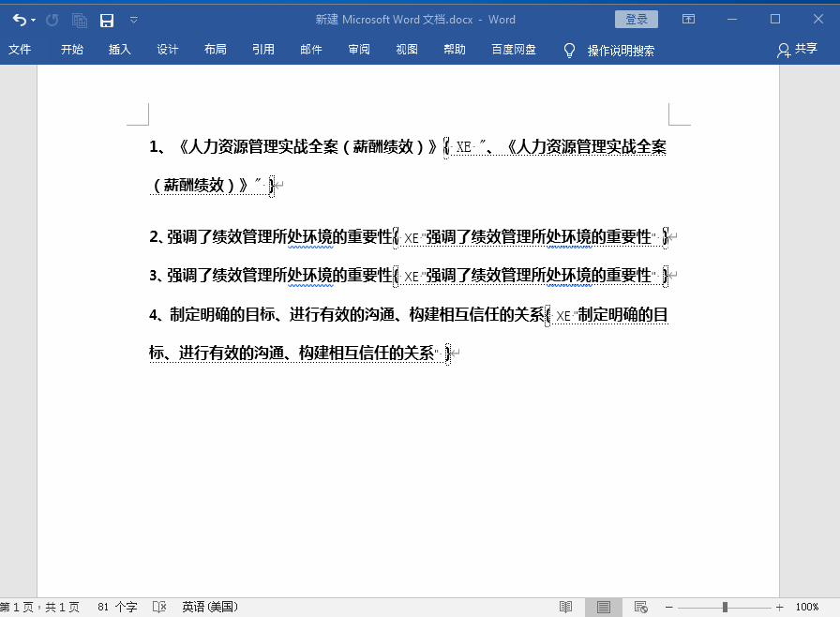Image resolution: width=840 pixels, height=617 pixels.
Task: Click the 英语(美国) language indicator
Action: click(210, 607)
